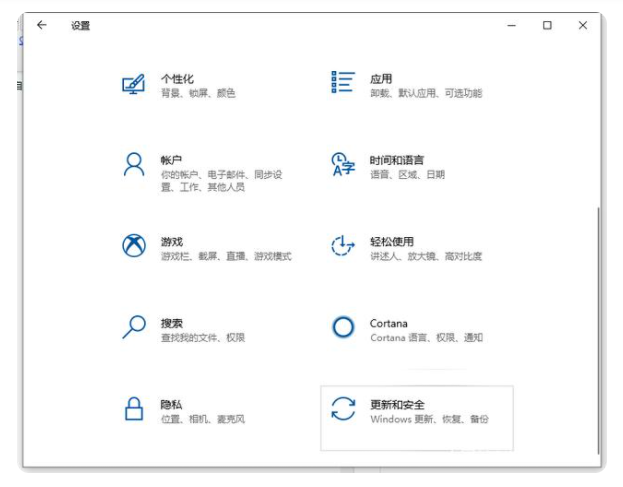Select the Cortana circle icon
Screen dimensions: 623x487
point(343,328)
